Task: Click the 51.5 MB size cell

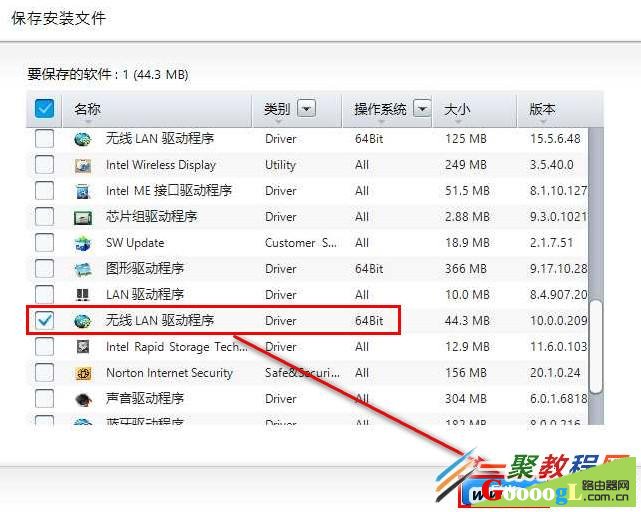Action: tap(467, 191)
